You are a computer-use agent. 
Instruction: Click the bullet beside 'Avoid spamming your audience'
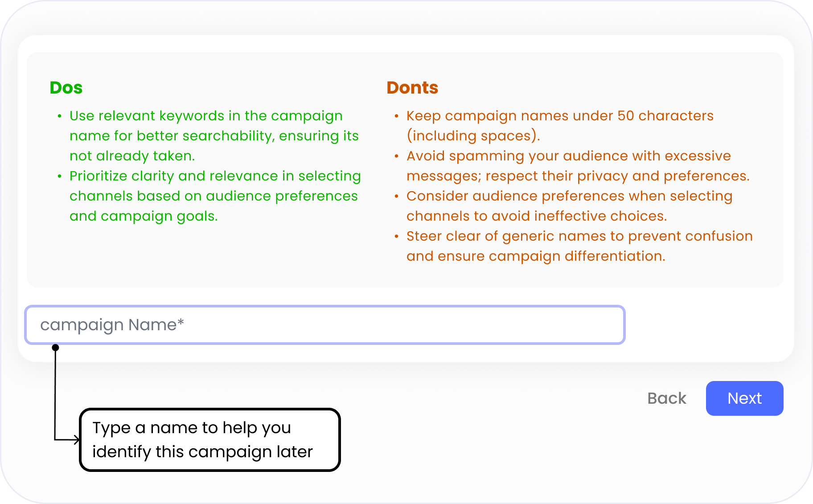tap(397, 156)
